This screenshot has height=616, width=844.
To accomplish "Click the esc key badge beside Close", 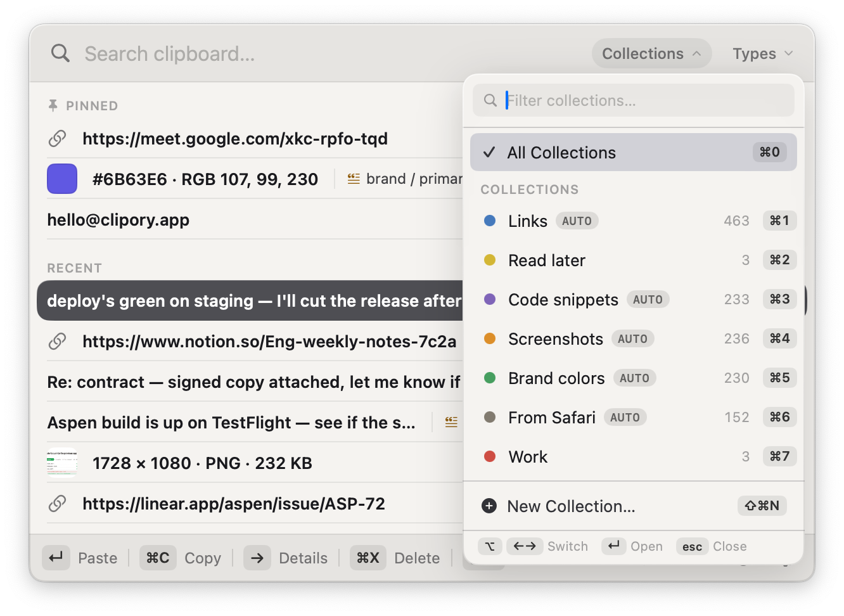I will [x=692, y=546].
